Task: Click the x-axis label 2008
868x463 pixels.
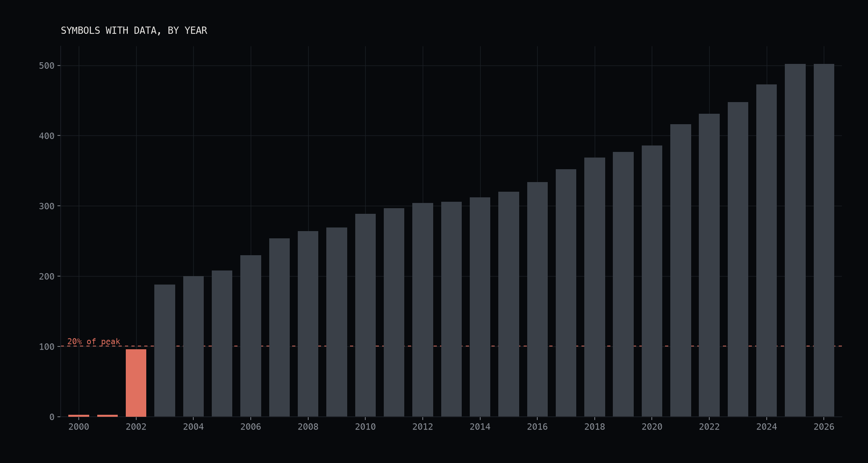Action: point(308,427)
